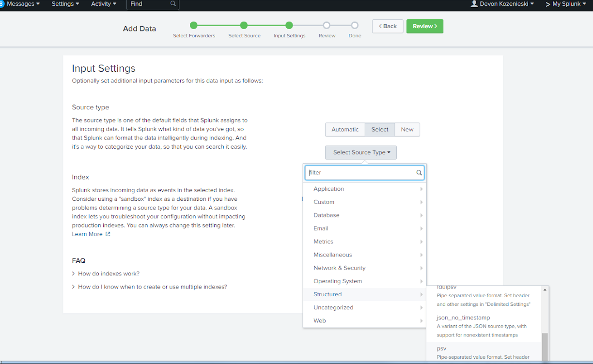Screen dimensions: 593x364
Task: Open the Learn More link
Action: coord(91,234)
